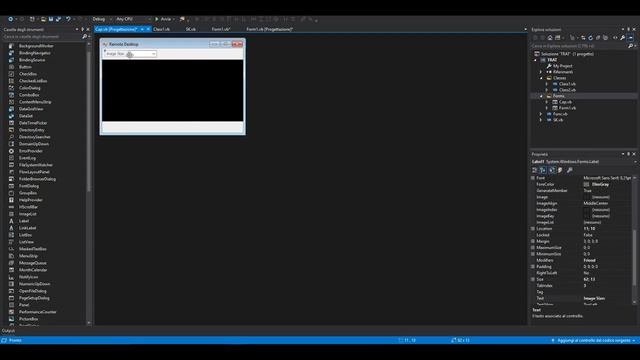The width and height of the screenshot is (640, 360).
Task: Click the Categorized view icon in Properties
Action: coord(535,170)
